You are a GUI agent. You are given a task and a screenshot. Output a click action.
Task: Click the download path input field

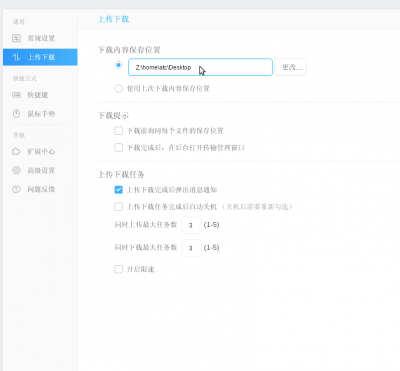(x=200, y=67)
